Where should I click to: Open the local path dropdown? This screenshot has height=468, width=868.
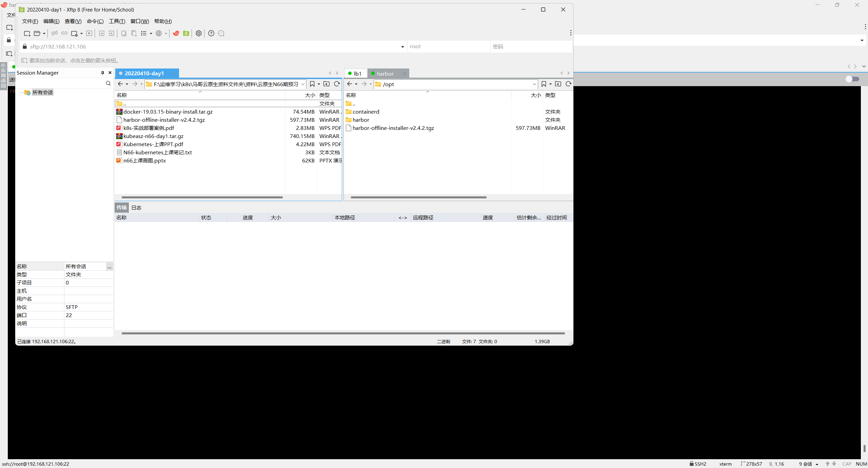[x=303, y=84]
